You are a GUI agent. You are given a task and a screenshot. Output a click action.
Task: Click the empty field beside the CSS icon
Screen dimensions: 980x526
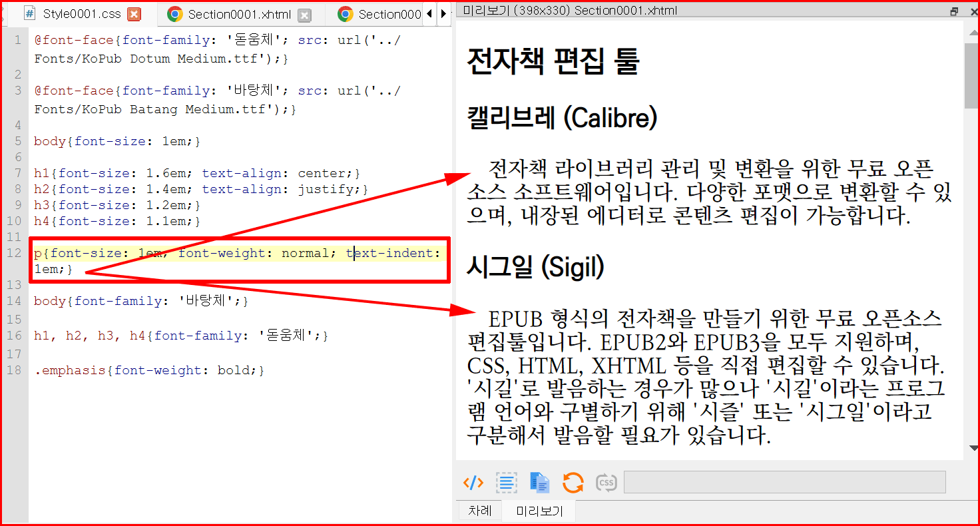[784, 482]
